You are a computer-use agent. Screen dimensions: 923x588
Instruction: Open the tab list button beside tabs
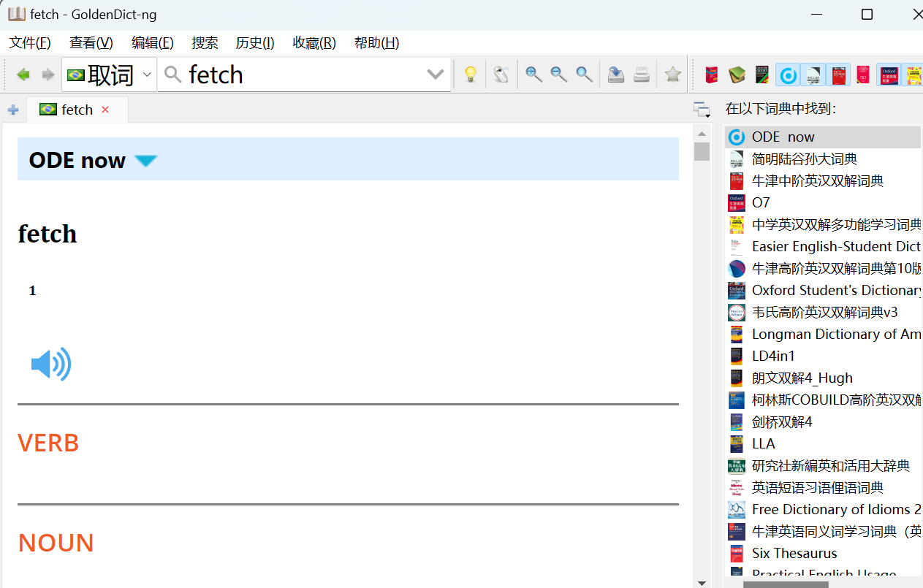pyautogui.click(x=702, y=109)
